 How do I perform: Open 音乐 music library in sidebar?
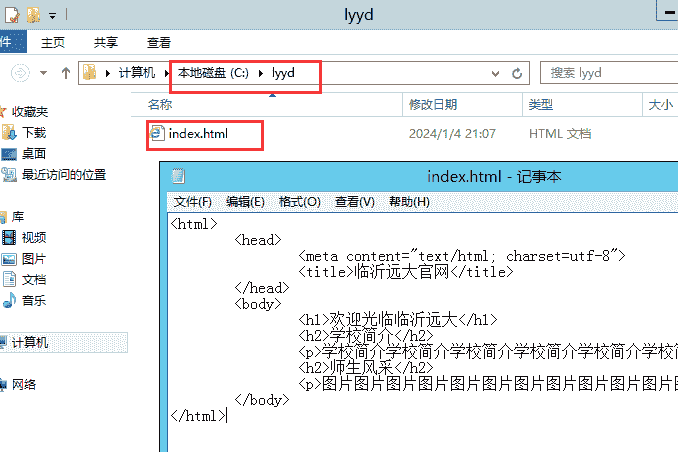(x=33, y=300)
